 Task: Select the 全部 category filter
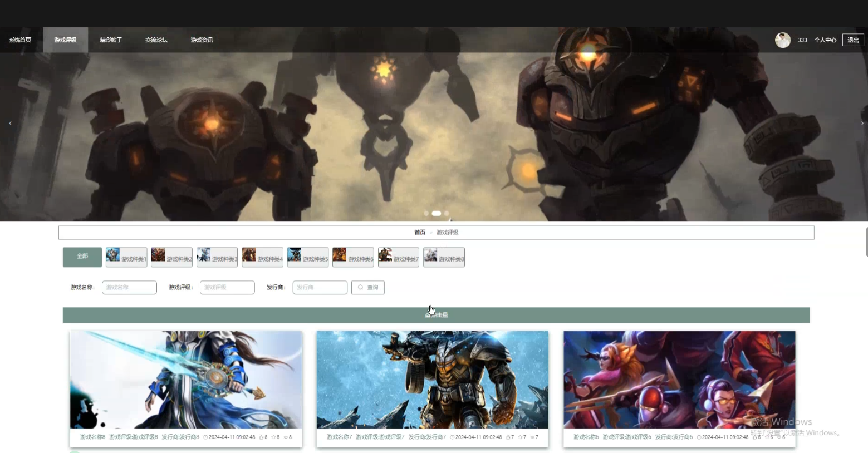click(82, 257)
